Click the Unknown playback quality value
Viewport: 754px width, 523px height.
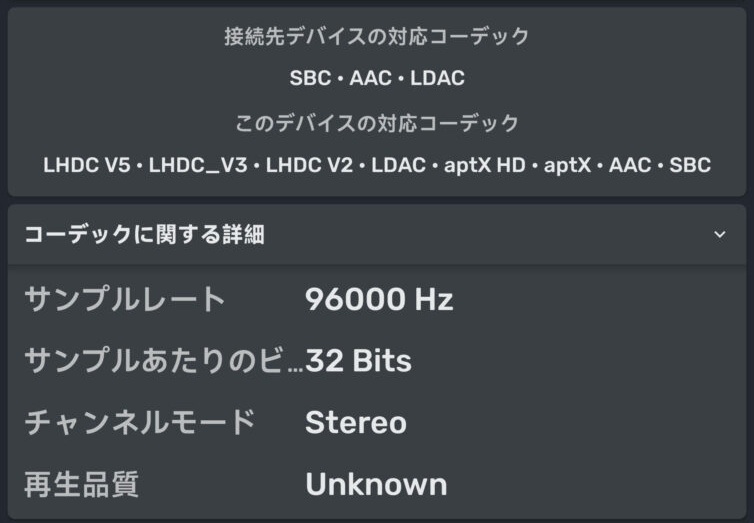pyautogui.click(x=376, y=484)
